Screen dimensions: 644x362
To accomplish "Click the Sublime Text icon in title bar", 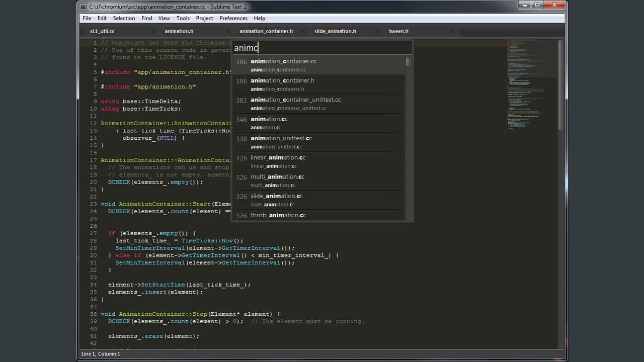I will (84, 7).
